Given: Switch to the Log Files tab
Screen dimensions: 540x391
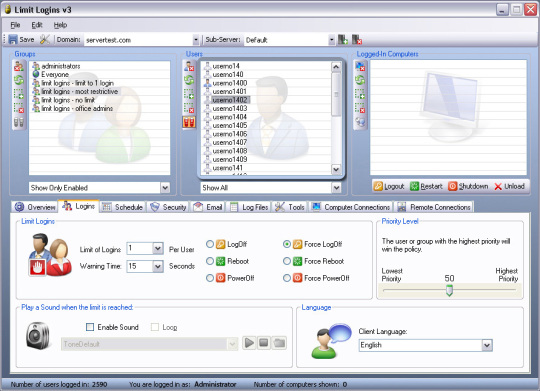Looking at the screenshot, I should (x=249, y=207).
